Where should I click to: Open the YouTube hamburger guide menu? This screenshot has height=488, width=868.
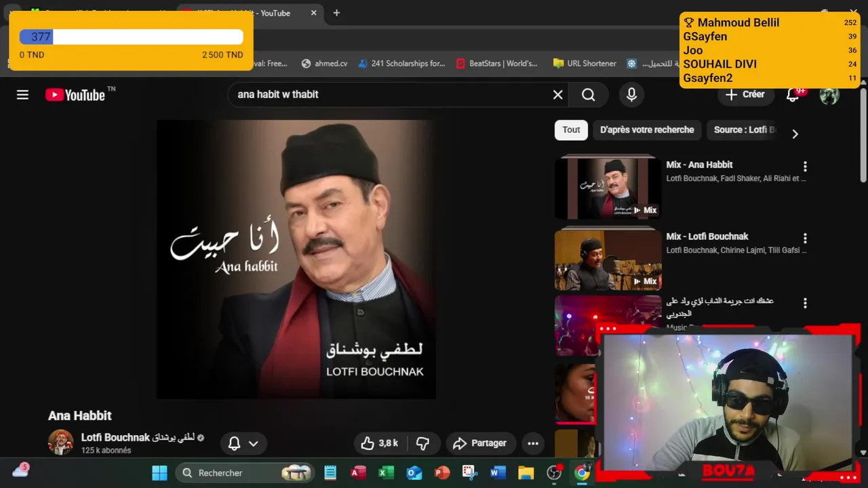[22, 95]
